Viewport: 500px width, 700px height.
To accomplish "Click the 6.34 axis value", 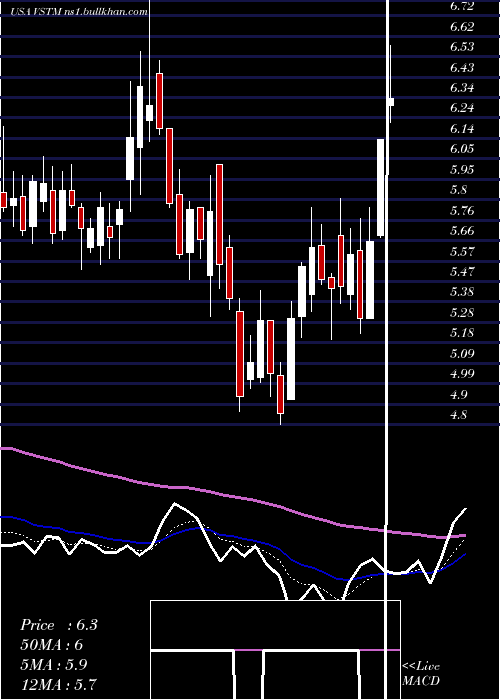I will (x=462, y=88).
